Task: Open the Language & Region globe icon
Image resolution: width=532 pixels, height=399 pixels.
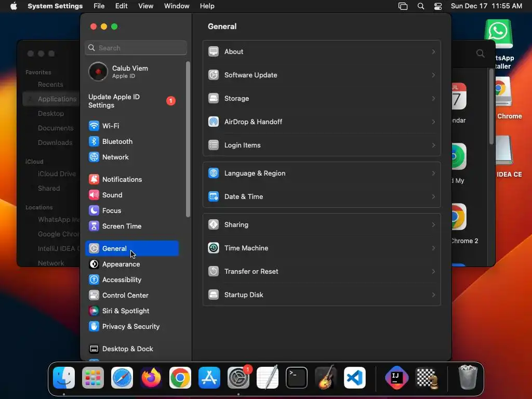Action: [x=214, y=173]
